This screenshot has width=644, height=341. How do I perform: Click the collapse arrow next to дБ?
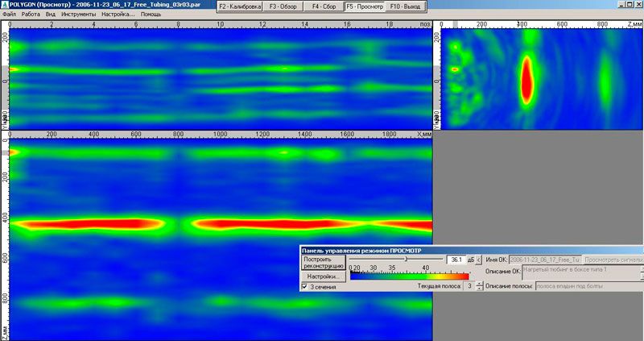click(x=478, y=260)
